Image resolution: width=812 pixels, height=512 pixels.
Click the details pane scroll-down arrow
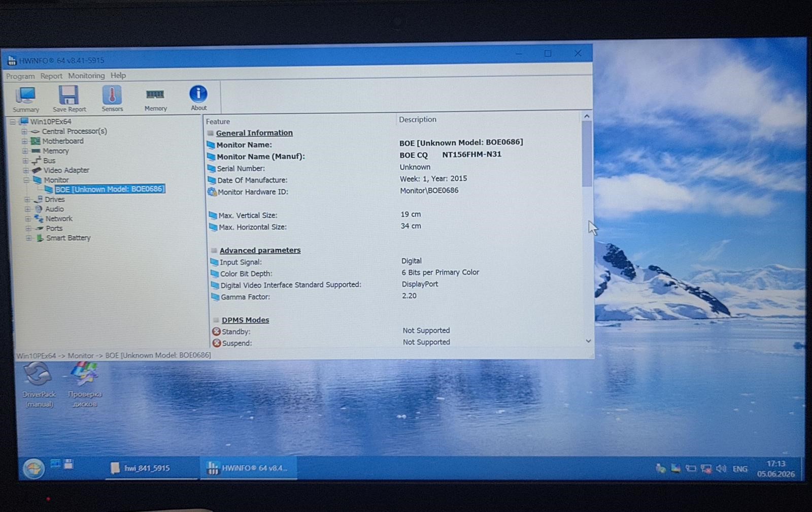click(588, 341)
